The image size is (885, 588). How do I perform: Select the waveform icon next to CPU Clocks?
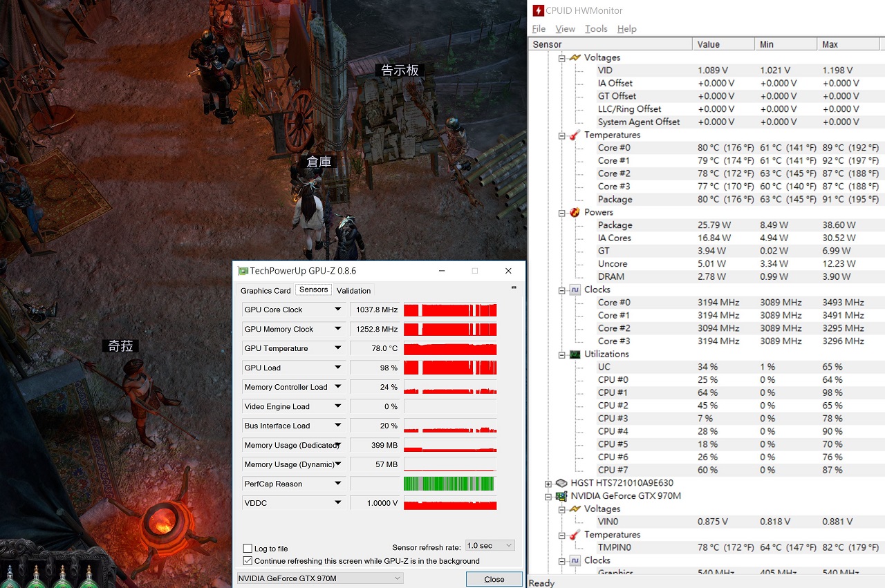[x=575, y=290]
